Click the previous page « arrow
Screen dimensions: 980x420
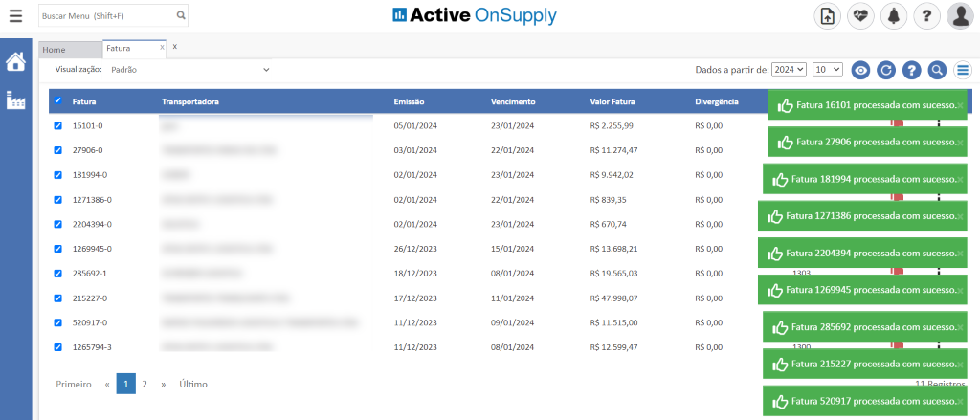pos(107,385)
